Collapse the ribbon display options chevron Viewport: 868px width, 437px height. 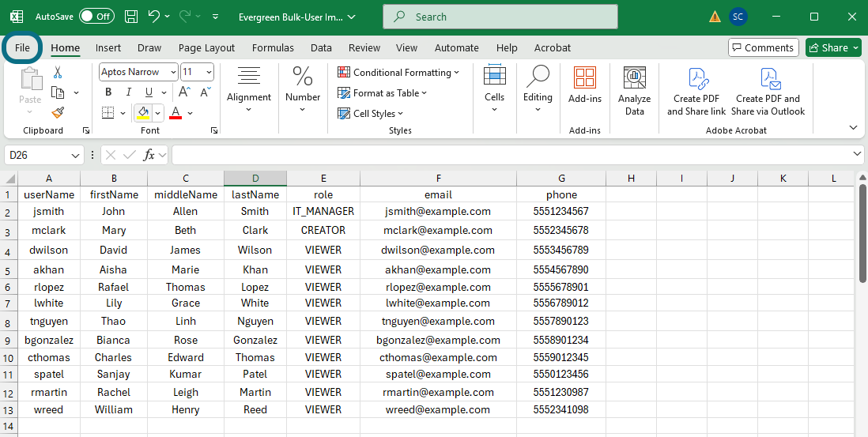pyautogui.click(x=853, y=128)
